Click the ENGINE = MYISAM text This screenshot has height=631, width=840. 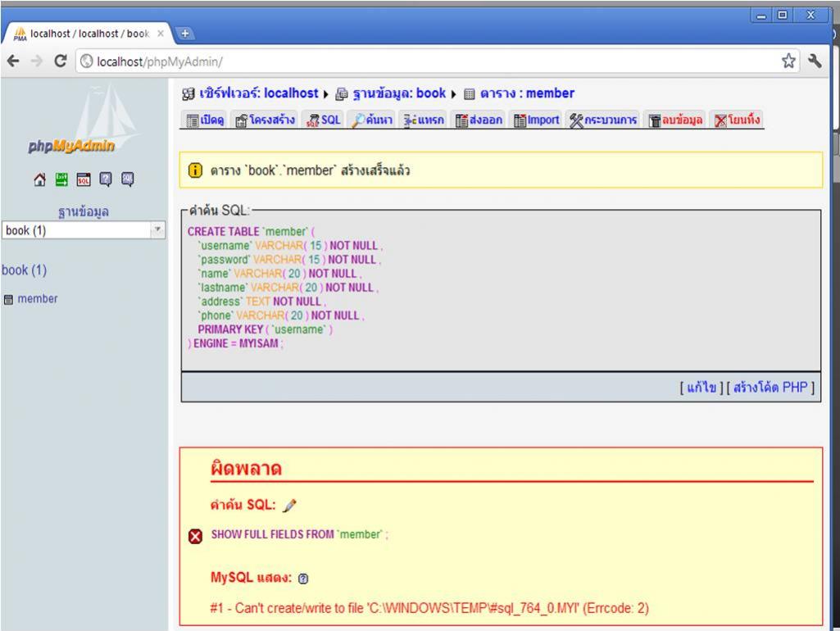[x=236, y=343]
